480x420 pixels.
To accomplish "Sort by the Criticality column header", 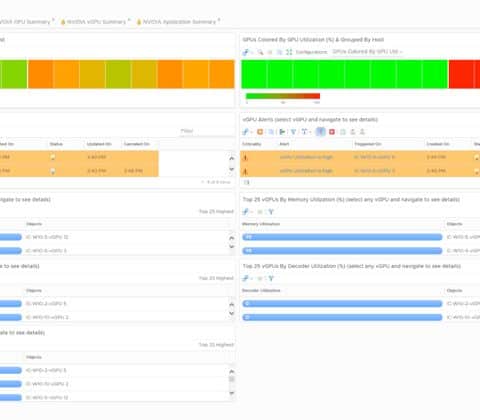I will (252, 144).
